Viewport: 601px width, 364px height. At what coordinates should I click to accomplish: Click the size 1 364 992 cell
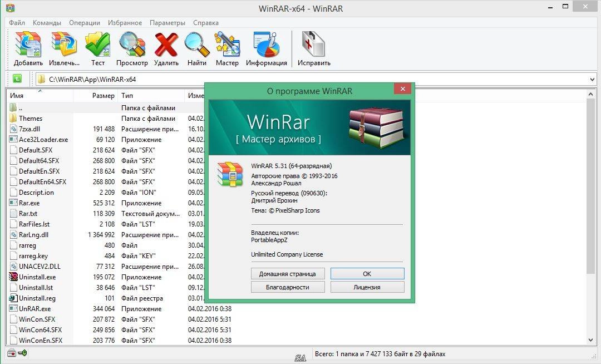pyautogui.click(x=101, y=234)
